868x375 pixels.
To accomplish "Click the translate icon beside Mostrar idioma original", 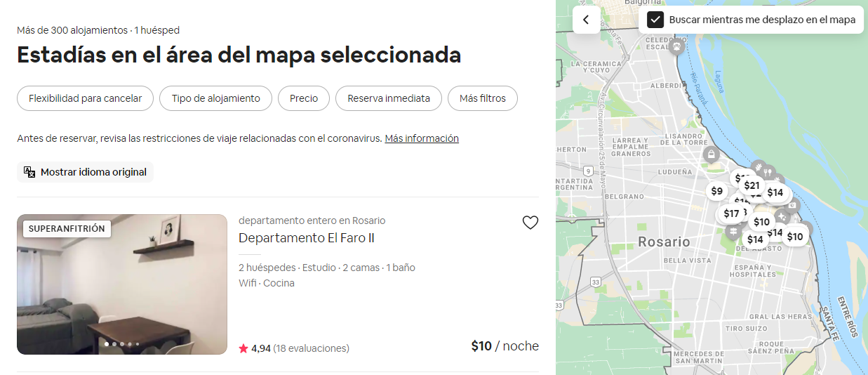I will 29,172.
